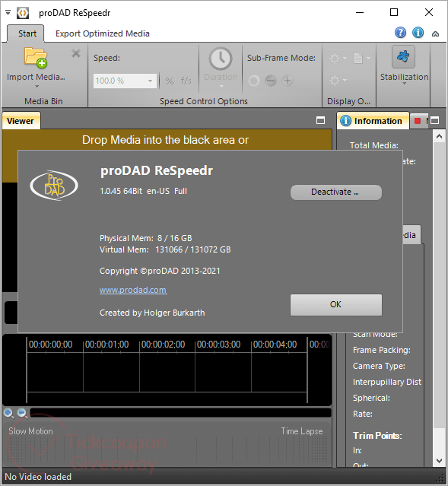Screen dimensions: 448x486
Task: Click the timeline zoom scroll bar
Action: (x=180, y=412)
